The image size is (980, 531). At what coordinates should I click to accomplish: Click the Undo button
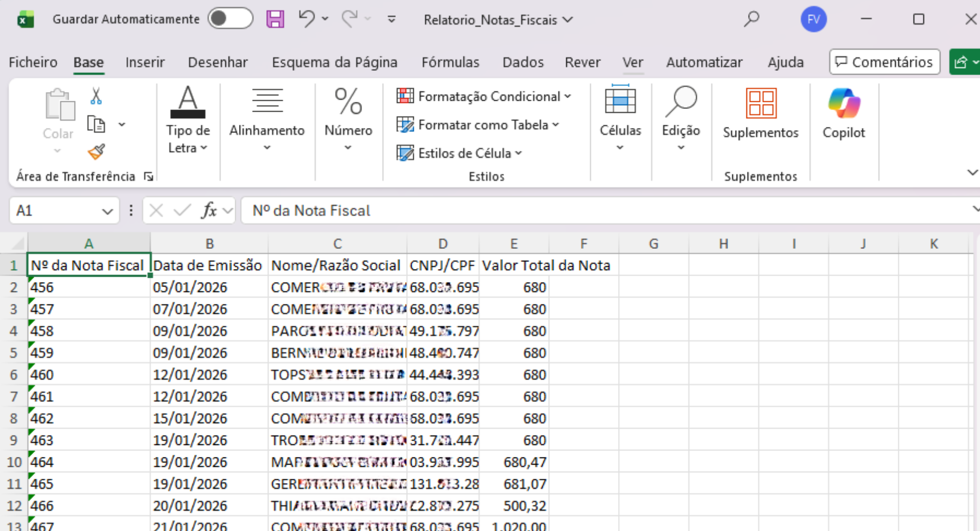click(307, 18)
